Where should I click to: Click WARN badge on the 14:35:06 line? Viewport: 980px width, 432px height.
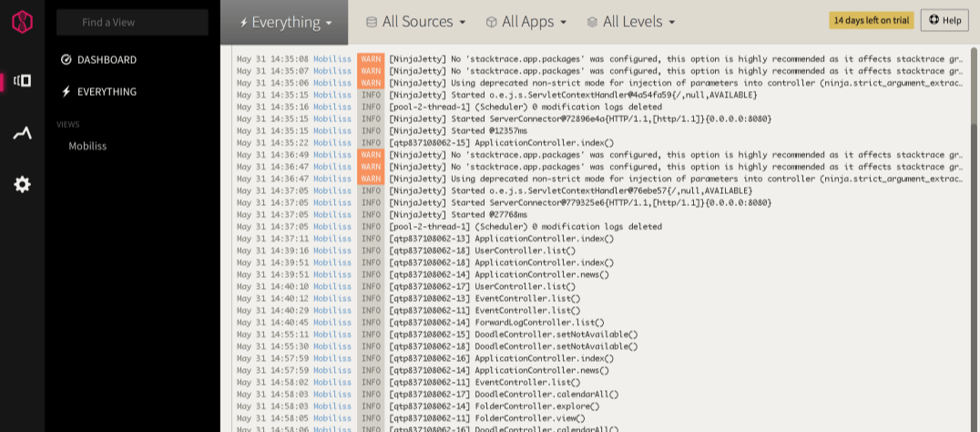(371, 83)
